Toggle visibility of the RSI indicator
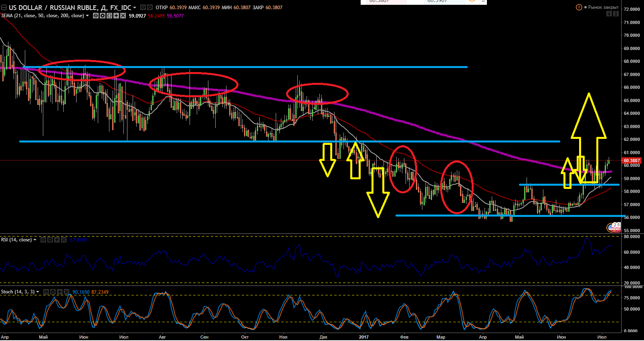The image size is (644, 341). pyautogui.click(x=43, y=240)
